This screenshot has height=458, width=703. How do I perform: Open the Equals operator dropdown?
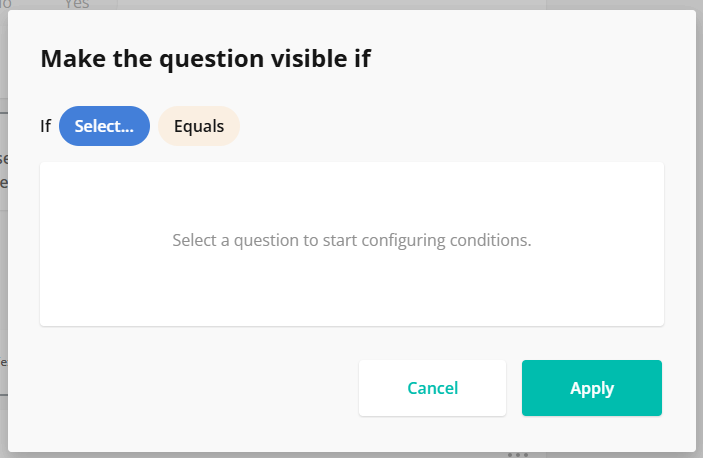point(199,126)
